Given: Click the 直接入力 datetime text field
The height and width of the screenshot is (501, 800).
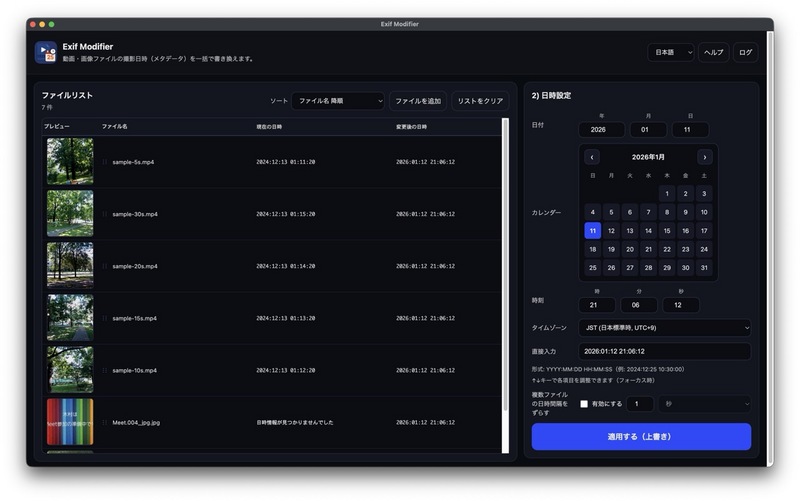Looking at the screenshot, I should 664,351.
